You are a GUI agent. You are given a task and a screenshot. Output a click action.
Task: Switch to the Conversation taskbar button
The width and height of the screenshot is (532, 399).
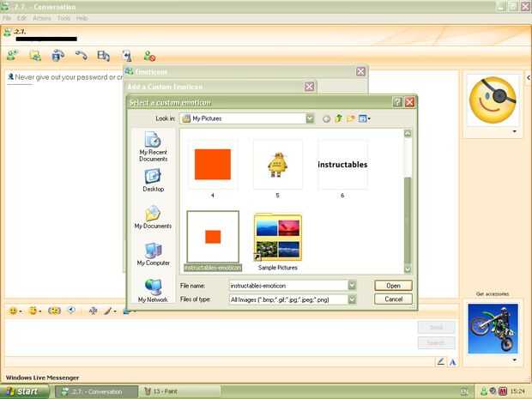pos(96,391)
